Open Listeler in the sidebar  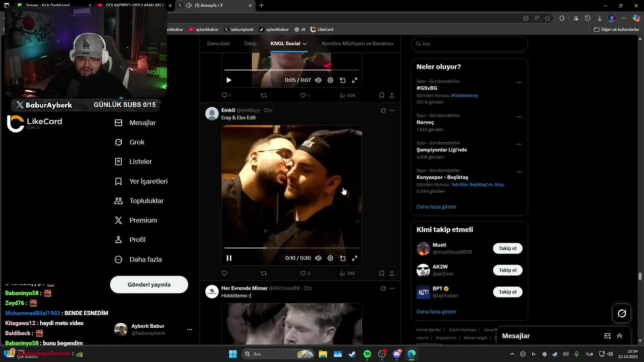coord(133,162)
